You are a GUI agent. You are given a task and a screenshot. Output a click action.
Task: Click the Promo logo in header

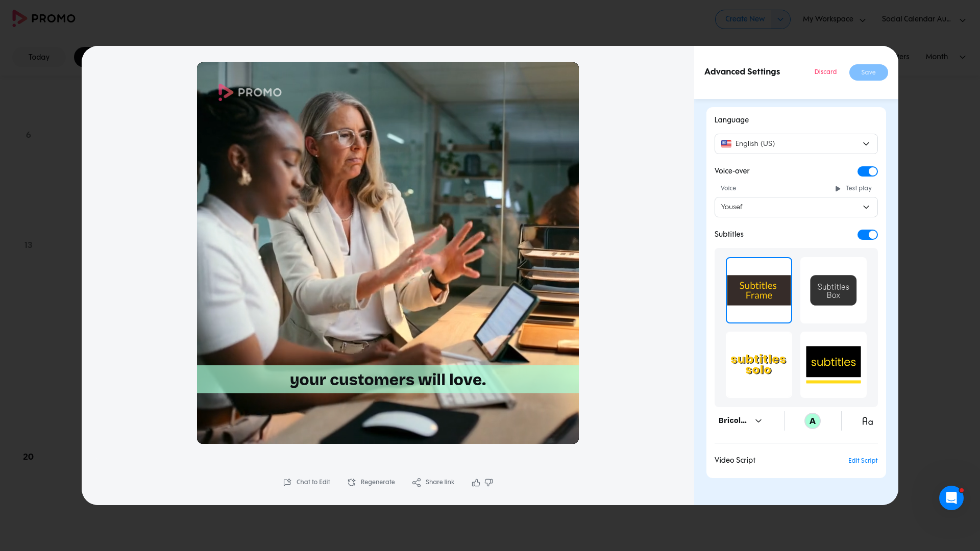(x=44, y=18)
